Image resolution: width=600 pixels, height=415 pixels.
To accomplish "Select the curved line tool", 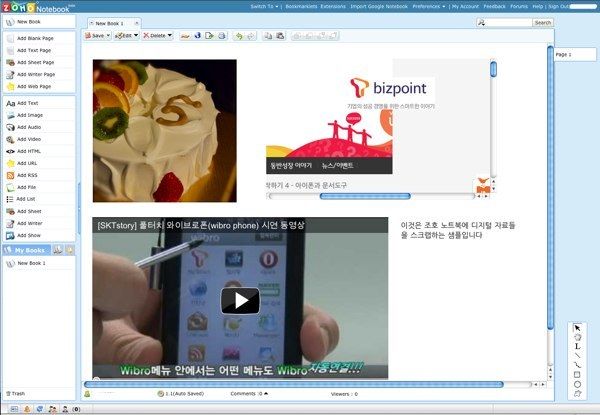I will pyautogui.click(x=577, y=365).
